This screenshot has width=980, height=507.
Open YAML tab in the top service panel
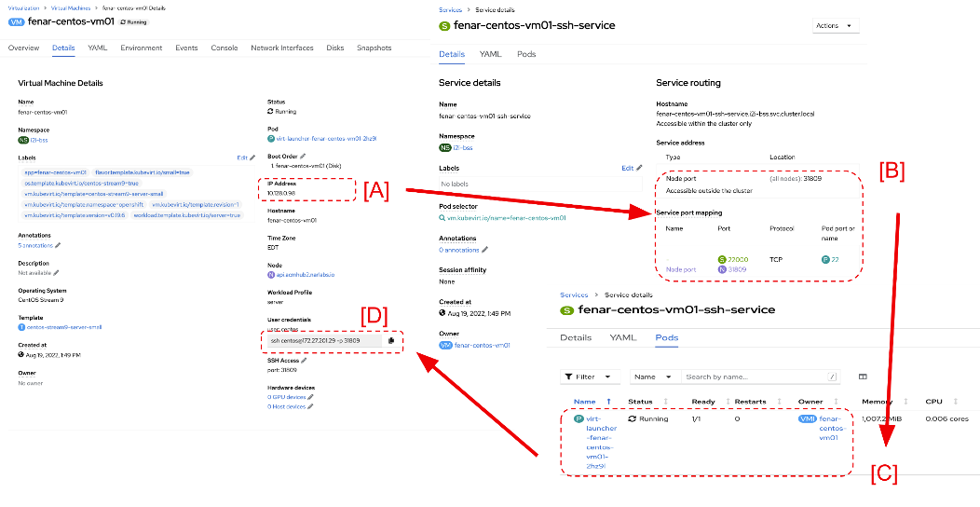491,54
